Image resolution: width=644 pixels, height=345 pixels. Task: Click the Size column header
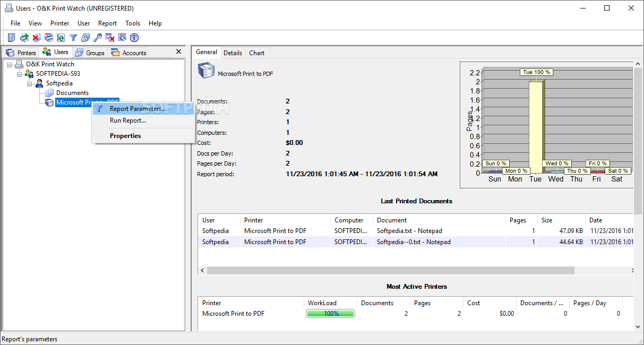click(x=561, y=220)
